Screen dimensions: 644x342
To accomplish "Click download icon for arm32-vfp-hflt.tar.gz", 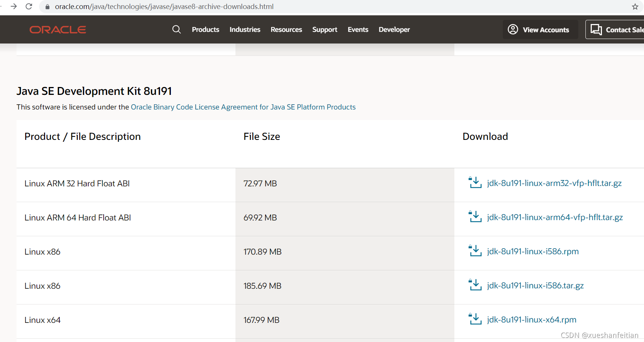I will pos(475,183).
